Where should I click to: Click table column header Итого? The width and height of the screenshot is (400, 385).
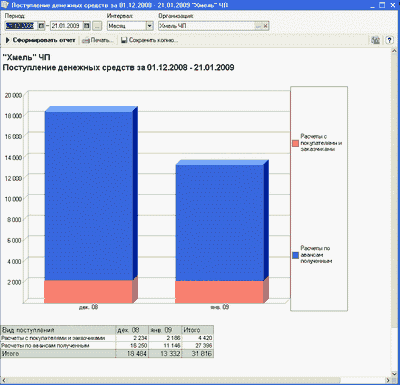197,330
